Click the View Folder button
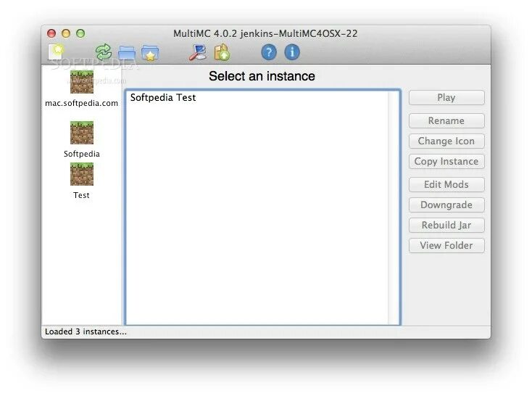 point(446,246)
